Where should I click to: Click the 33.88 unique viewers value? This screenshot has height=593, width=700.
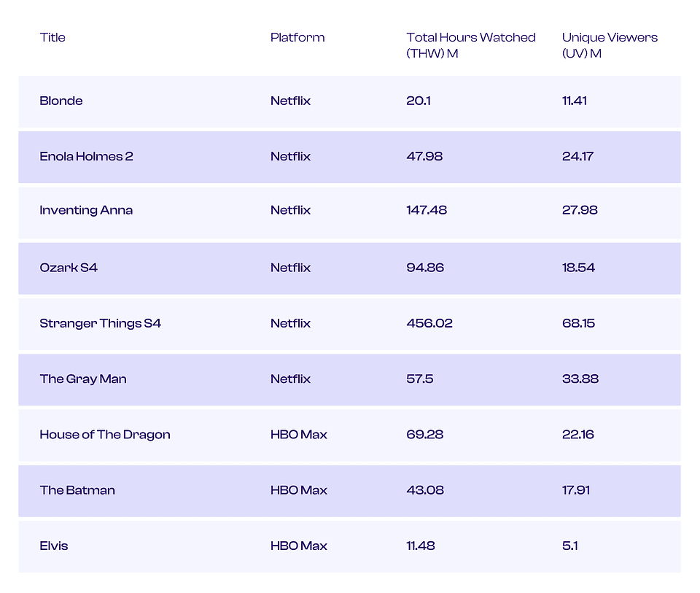coord(580,379)
